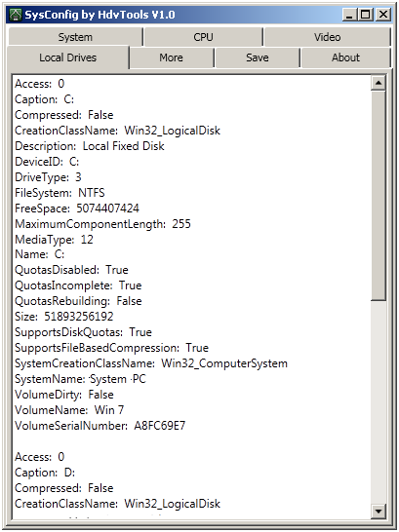
Task: Minimize the SysConfig window
Action: [x=350, y=15]
